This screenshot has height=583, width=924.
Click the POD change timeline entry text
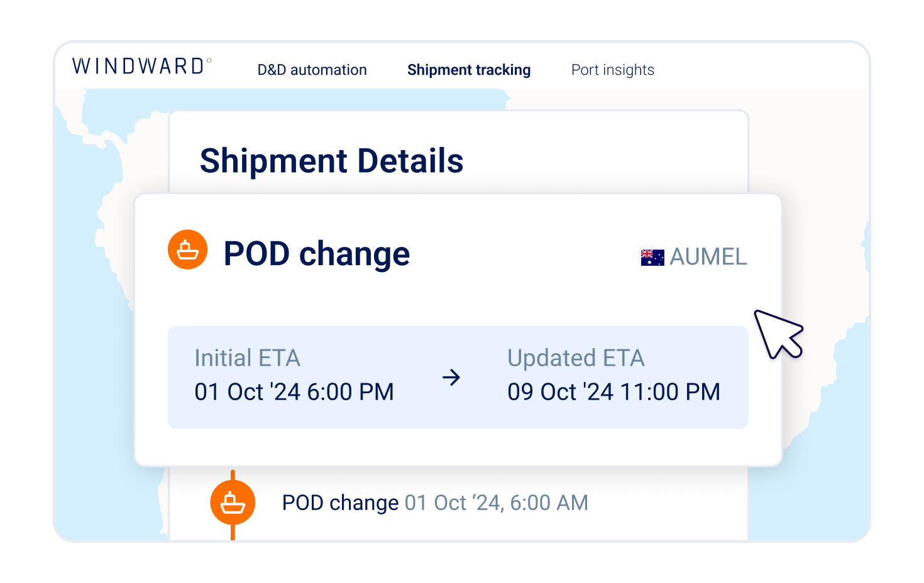pyautogui.click(x=339, y=503)
